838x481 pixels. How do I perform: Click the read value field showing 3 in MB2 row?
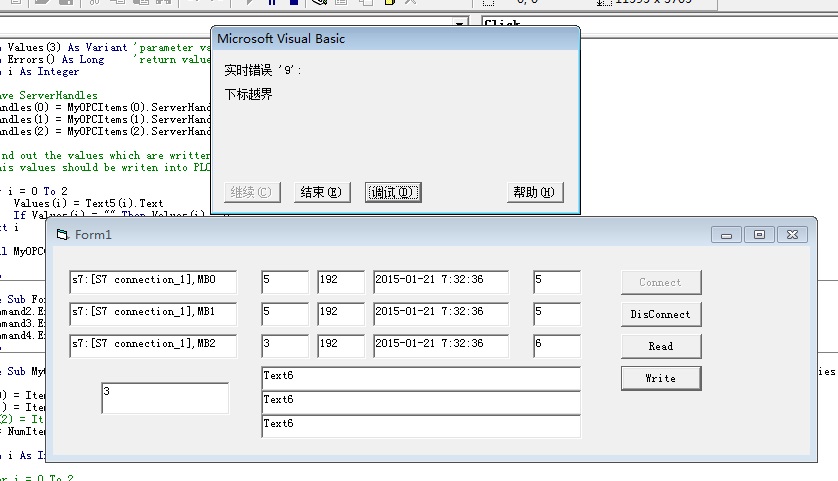[285, 346]
